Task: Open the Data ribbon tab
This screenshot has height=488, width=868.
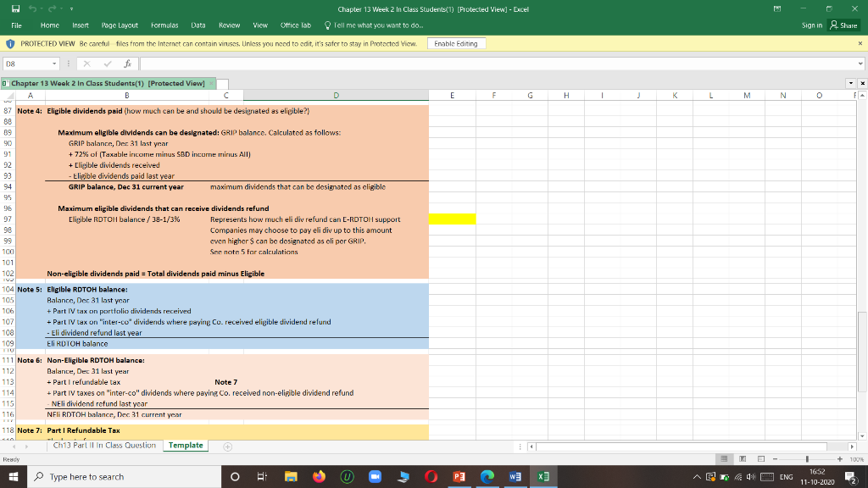Action: [x=198, y=25]
